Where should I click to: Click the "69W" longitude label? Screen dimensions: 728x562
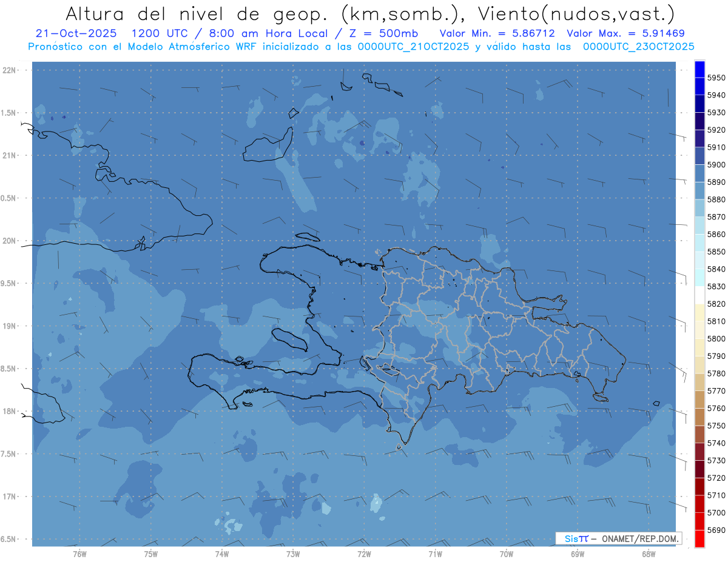click(x=578, y=554)
